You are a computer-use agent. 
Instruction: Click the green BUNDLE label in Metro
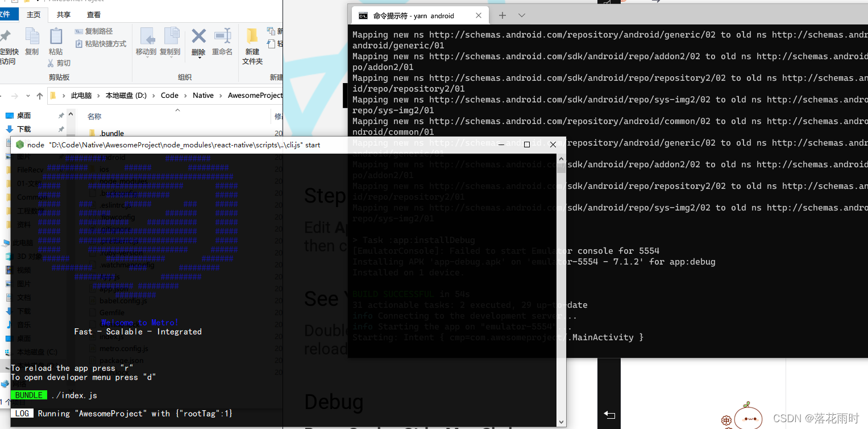tap(28, 395)
